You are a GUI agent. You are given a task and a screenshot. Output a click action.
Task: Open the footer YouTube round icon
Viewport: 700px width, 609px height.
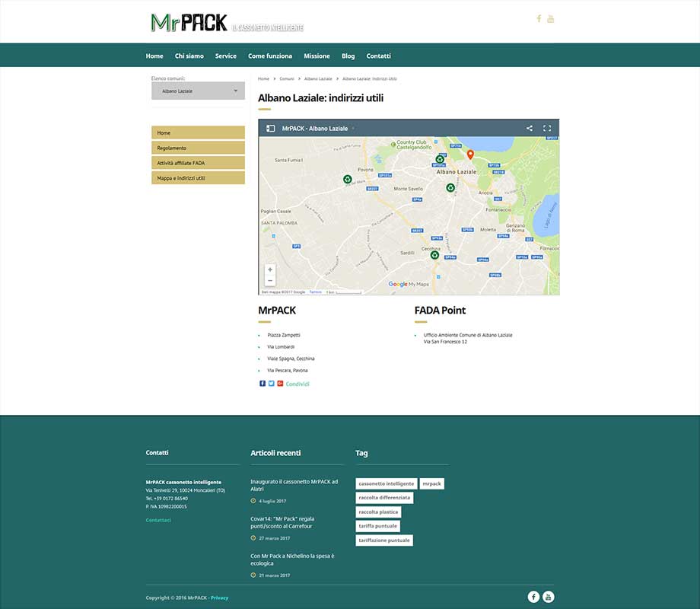coord(549,597)
